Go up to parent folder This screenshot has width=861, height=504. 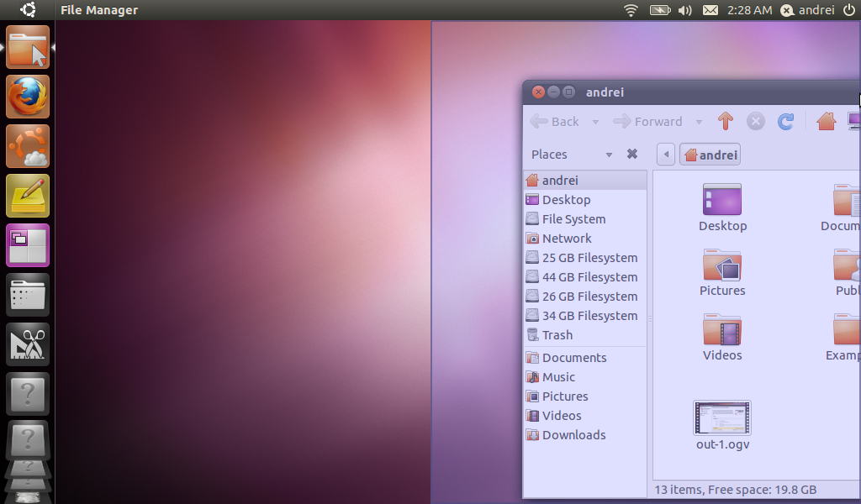click(x=726, y=121)
